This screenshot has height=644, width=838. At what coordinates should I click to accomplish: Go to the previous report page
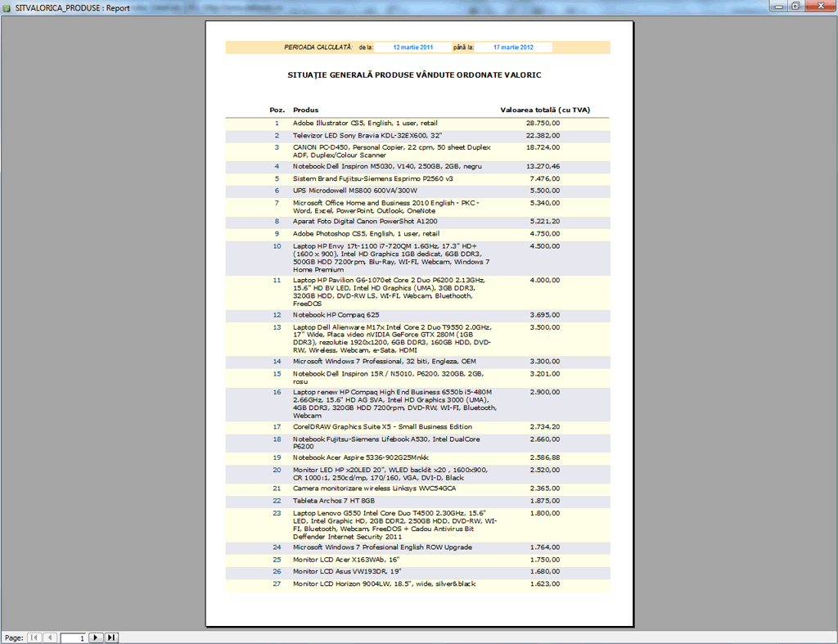coord(50,637)
